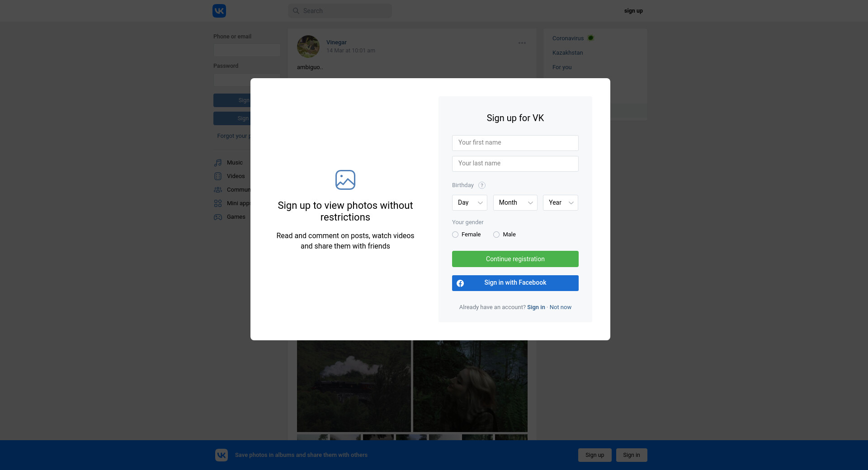This screenshot has width=868, height=470.
Task: Click the Search box in header
Action: pyautogui.click(x=340, y=11)
